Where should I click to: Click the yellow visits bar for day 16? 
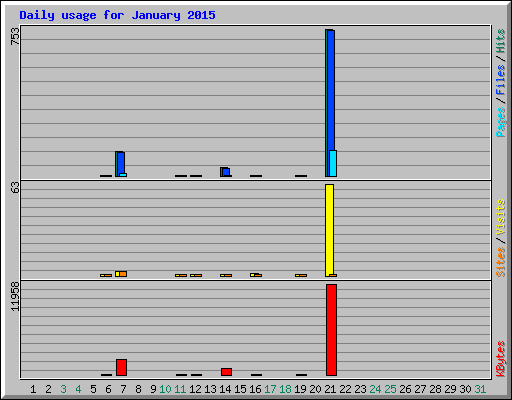[252, 275]
